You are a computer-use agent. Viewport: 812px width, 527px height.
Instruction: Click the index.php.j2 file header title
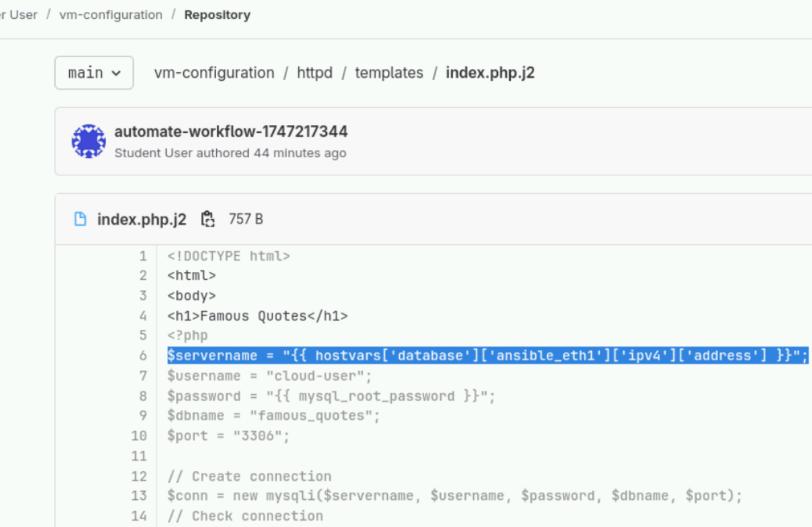(141, 219)
